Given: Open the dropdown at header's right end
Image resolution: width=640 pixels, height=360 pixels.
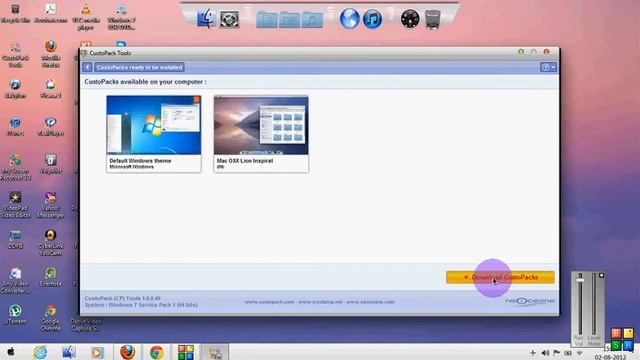Looking at the screenshot, I should [548, 67].
